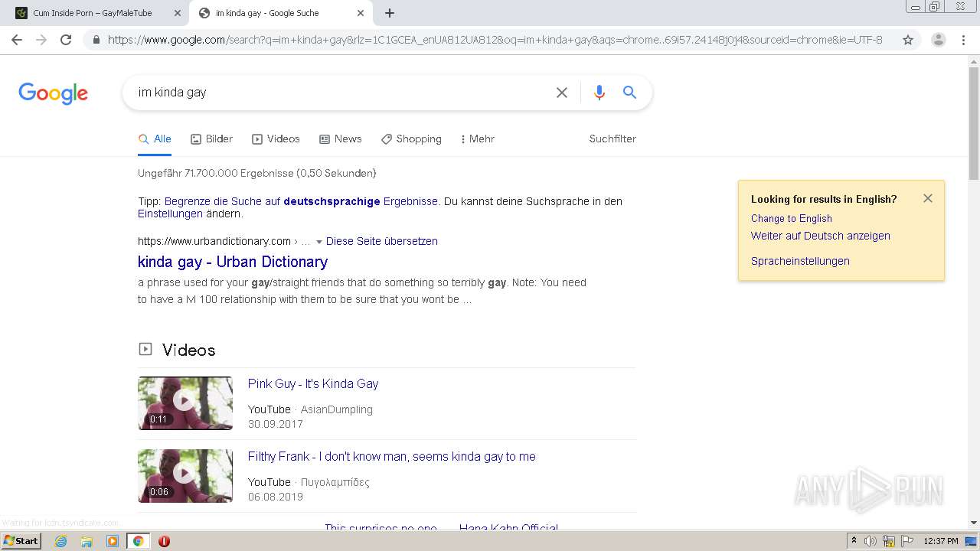This screenshot has width=980, height=551.
Task: Go to Google home via the logo
Action: 53,93
